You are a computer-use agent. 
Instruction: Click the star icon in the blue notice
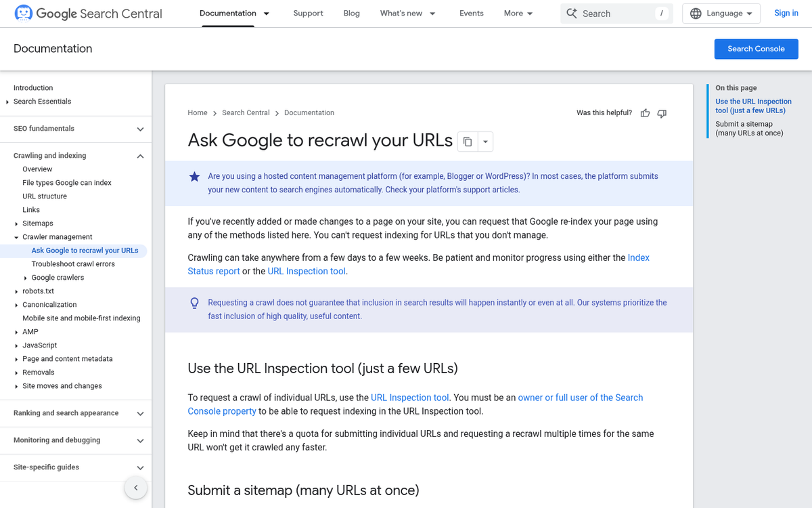pyautogui.click(x=195, y=176)
